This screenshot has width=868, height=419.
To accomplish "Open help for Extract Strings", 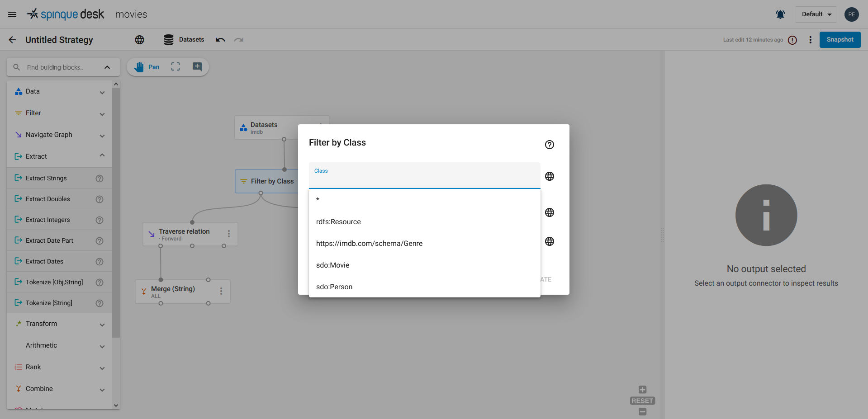I will pos(100,179).
